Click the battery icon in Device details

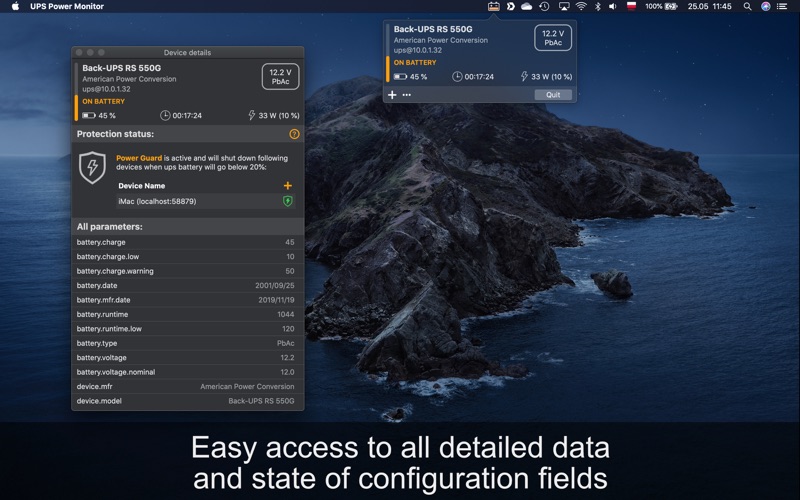[x=89, y=116]
